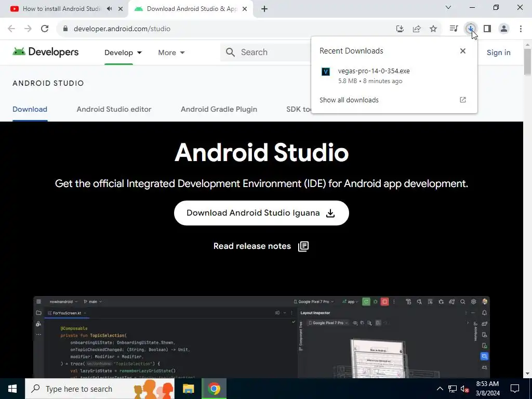Click the network tray icon

[453, 389]
